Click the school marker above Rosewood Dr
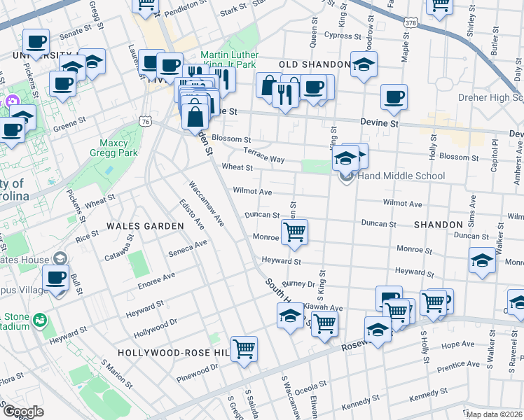Screen dimensions: 524x420 point(378,330)
